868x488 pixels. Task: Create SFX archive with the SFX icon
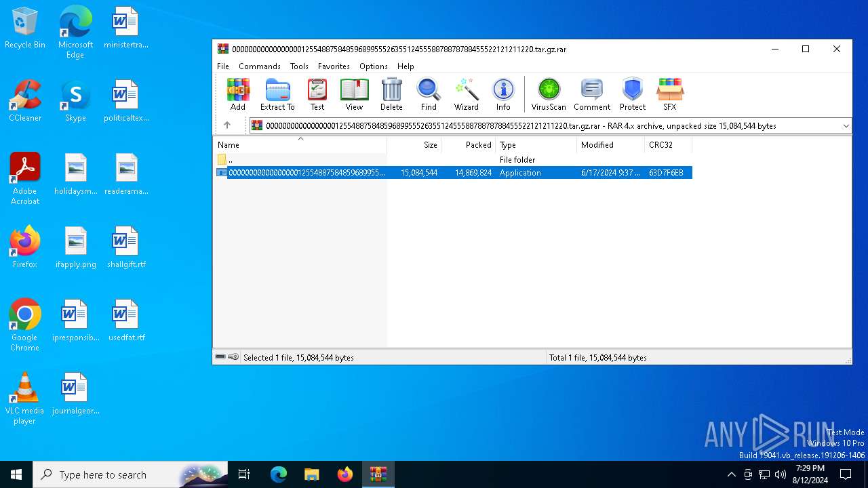(x=669, y=94)
